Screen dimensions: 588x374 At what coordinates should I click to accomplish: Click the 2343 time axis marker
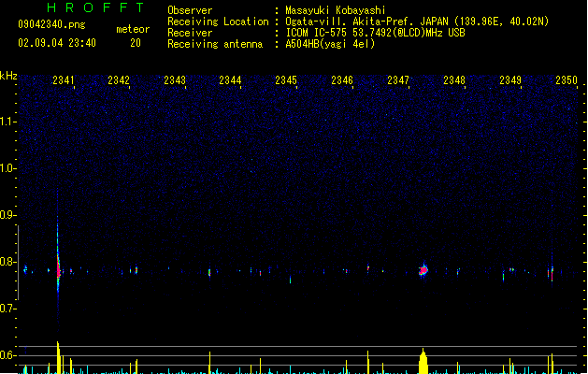click(175, 80)
